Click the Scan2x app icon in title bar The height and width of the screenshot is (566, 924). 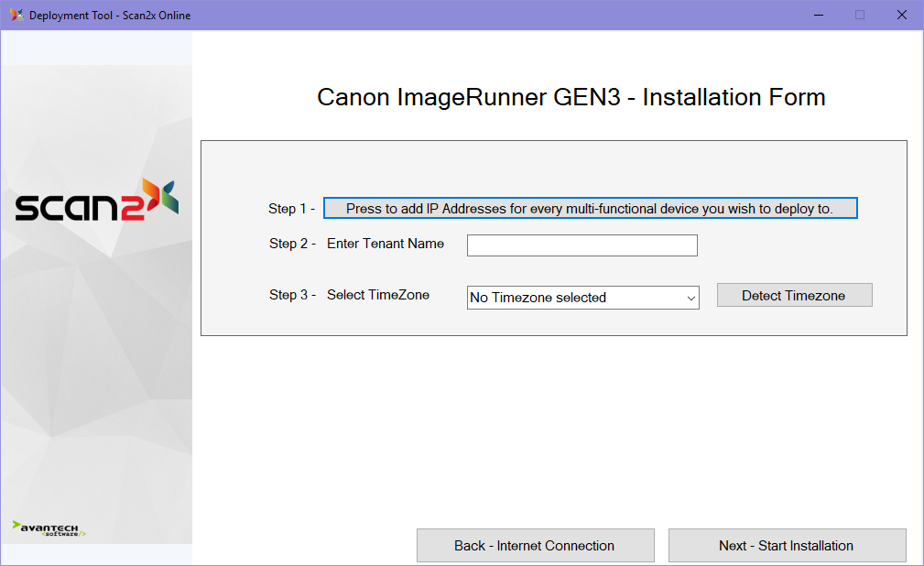coord(16,15)
